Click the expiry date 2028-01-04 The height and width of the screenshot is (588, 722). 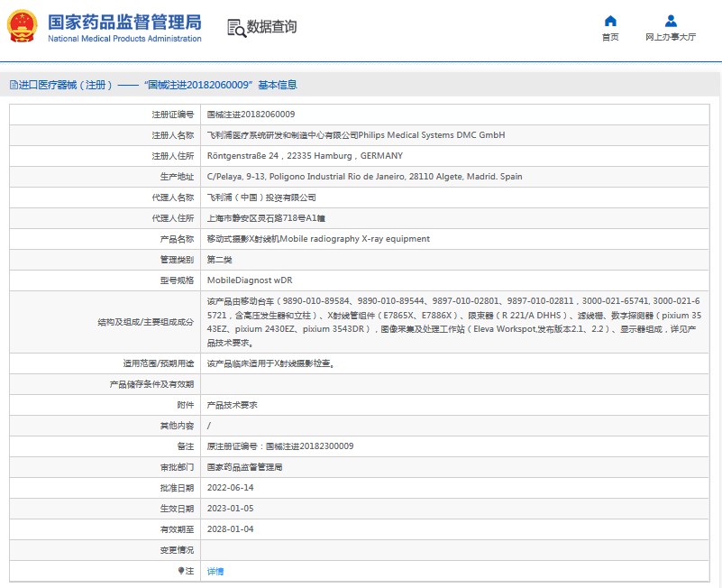(x=231, y=529)
